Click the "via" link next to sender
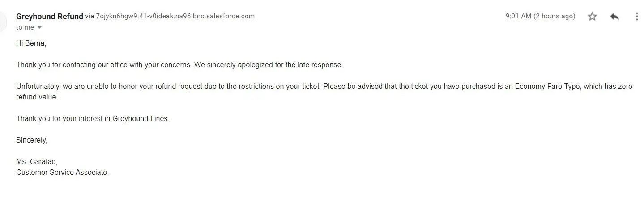This screenshot has width=644, height=199. coord(90,16)
